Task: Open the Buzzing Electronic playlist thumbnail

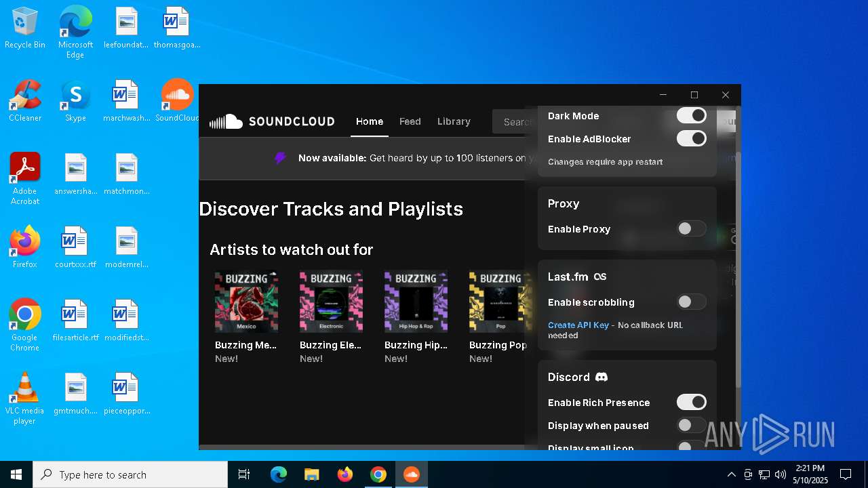Action: (331, 302)
